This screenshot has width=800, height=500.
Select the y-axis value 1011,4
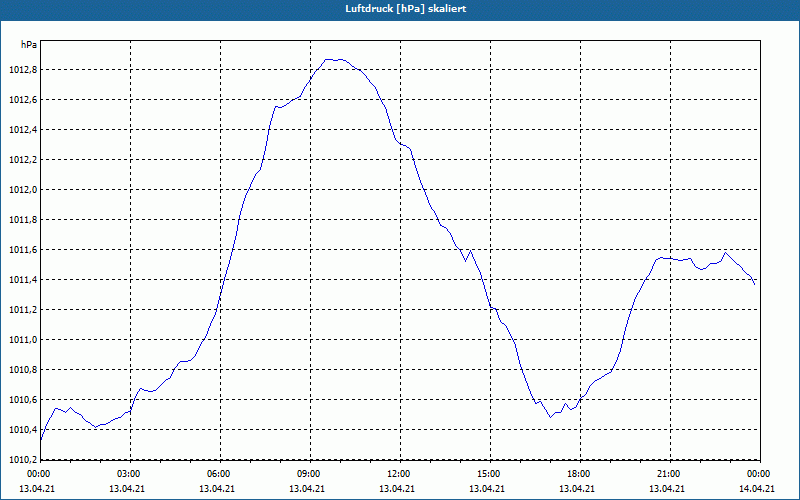pos(23,280)
